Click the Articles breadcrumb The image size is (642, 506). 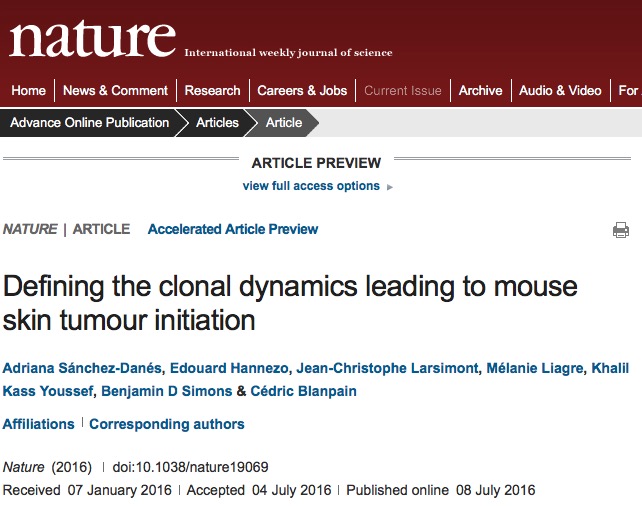tap(217, 122)
